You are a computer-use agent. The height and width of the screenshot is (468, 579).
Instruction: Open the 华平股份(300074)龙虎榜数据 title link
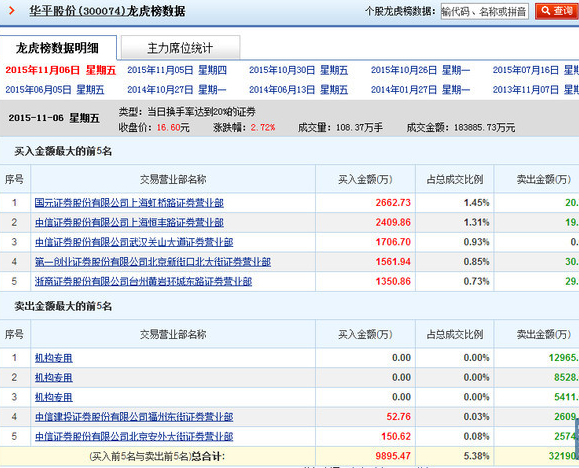coord(107,11)
